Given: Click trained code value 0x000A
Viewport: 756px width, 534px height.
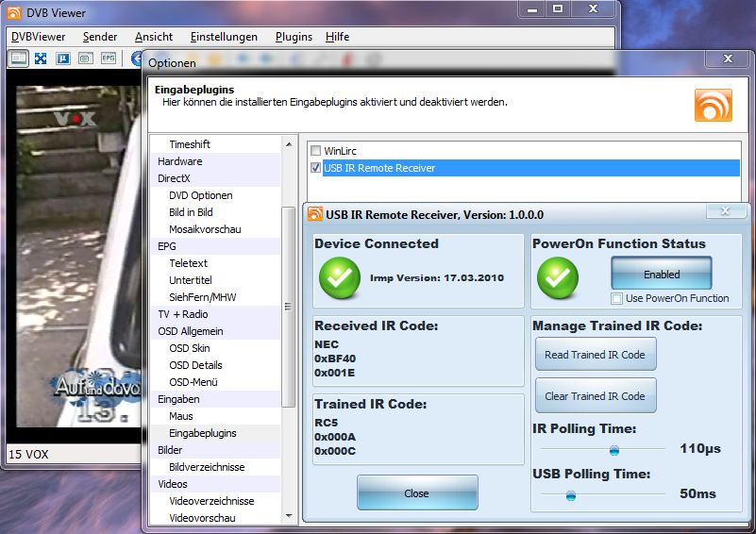Looking at the screenshot, I should click(335, 437).
